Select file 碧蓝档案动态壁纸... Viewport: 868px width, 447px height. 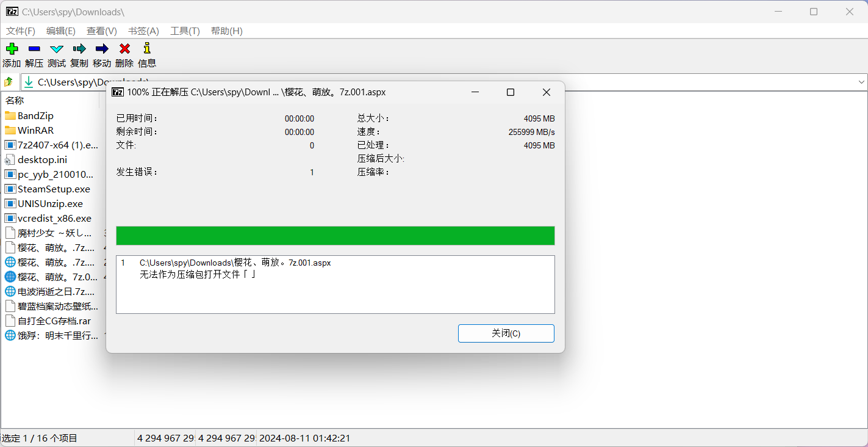click(58, 306)
